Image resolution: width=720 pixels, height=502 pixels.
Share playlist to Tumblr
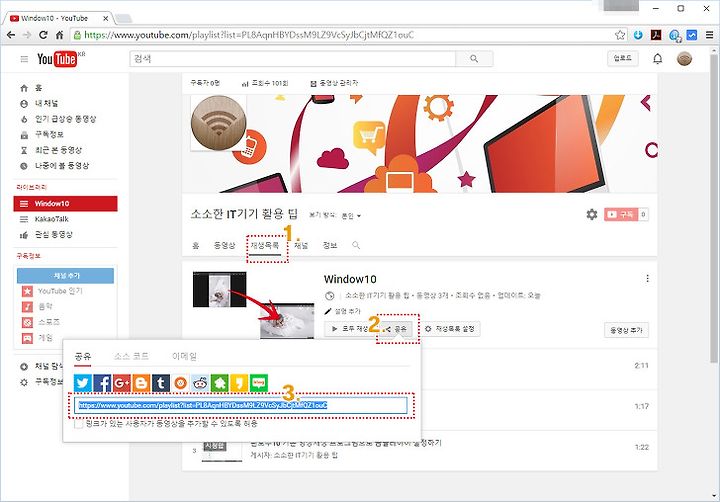click(x=161, y=383)
